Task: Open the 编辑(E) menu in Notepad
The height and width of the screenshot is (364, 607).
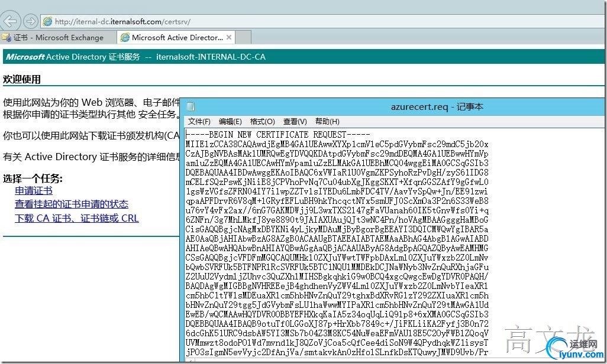Action: pyautogui.click(x=230, y=122)
